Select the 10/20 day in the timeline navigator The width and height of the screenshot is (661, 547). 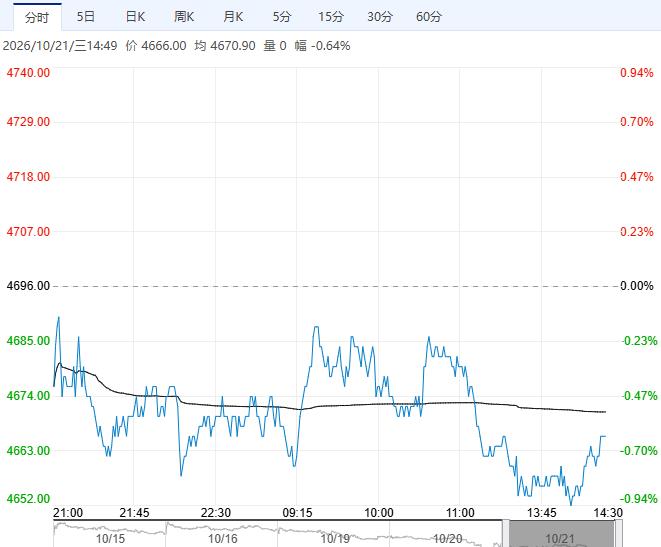coord(448,538)
